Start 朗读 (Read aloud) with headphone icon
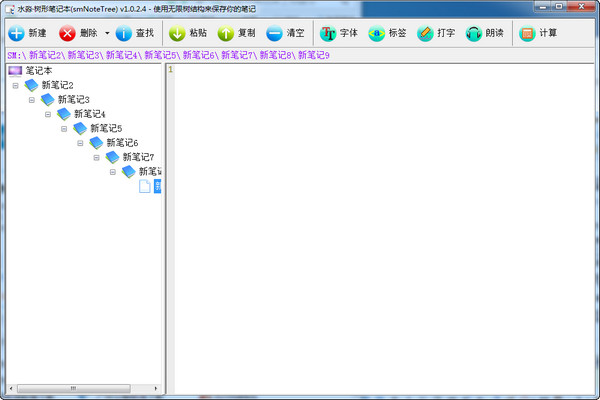 (x=474, y=33)
